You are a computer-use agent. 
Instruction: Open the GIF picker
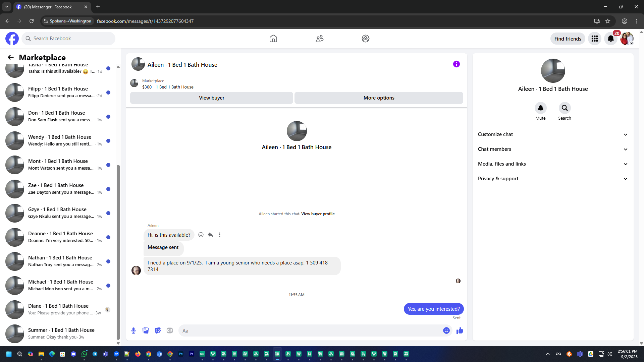[x=170, y=330]
